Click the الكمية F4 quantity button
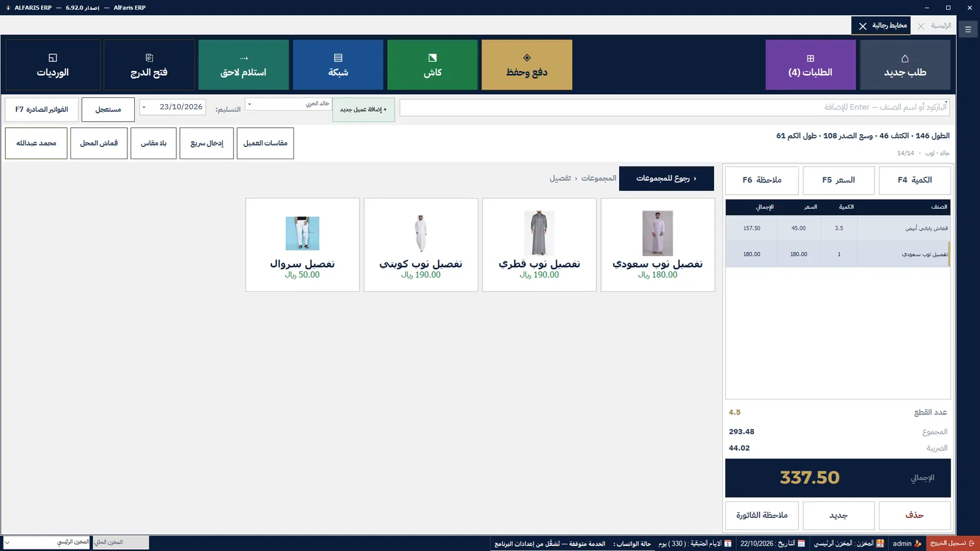Image resolution: width=980 pixels, height=551 pixels. click(x=914, y=180)
